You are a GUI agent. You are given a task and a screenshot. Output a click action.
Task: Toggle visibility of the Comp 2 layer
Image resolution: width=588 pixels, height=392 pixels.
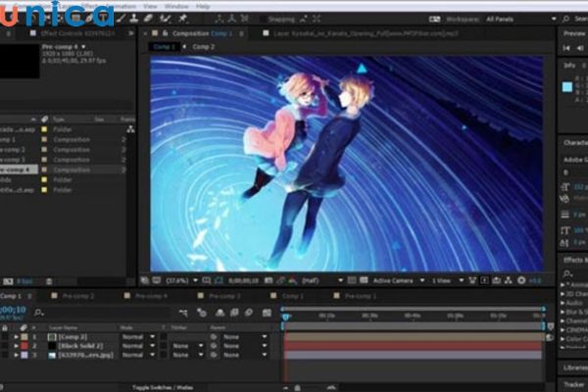(4, 336)
